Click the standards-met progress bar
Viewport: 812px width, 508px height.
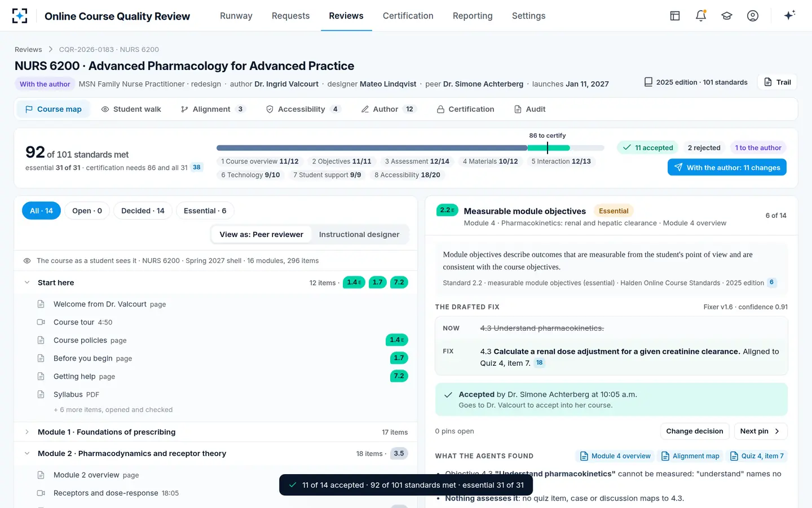pyautogui.click(x=410, y=148)
